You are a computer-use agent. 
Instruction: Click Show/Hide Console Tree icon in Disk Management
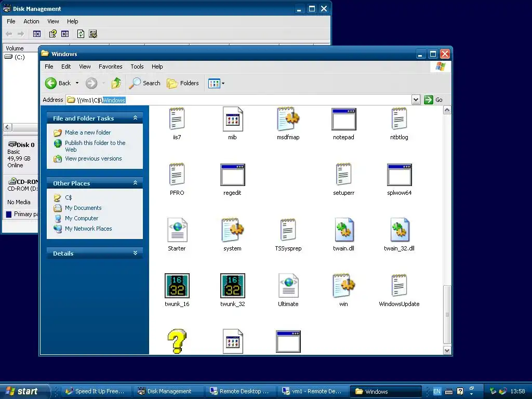coord(37,34)
